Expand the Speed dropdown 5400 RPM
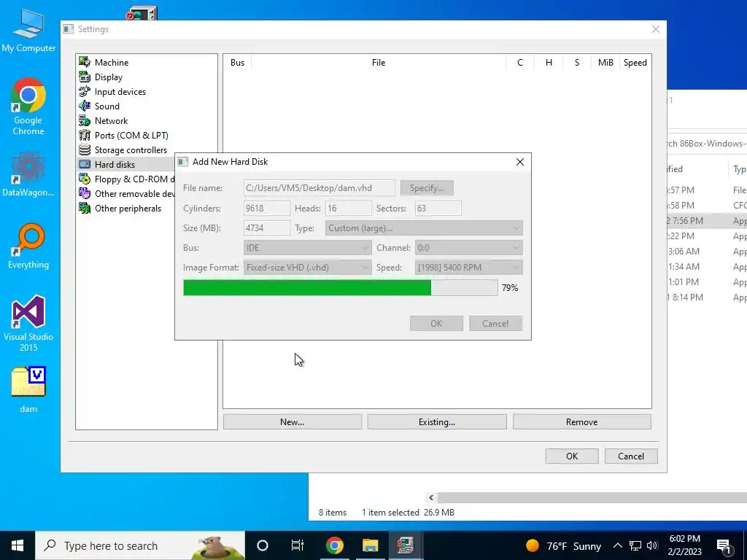 [469, 267]
